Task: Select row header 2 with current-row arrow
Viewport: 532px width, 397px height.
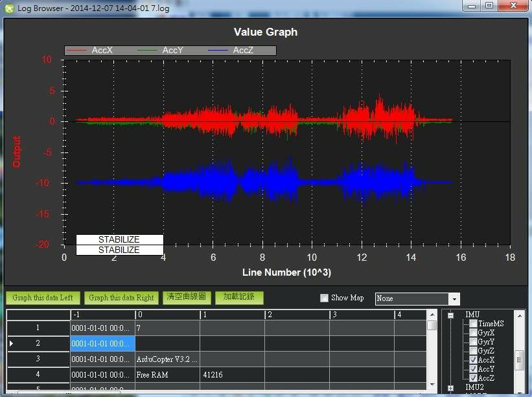Action: 38,343
